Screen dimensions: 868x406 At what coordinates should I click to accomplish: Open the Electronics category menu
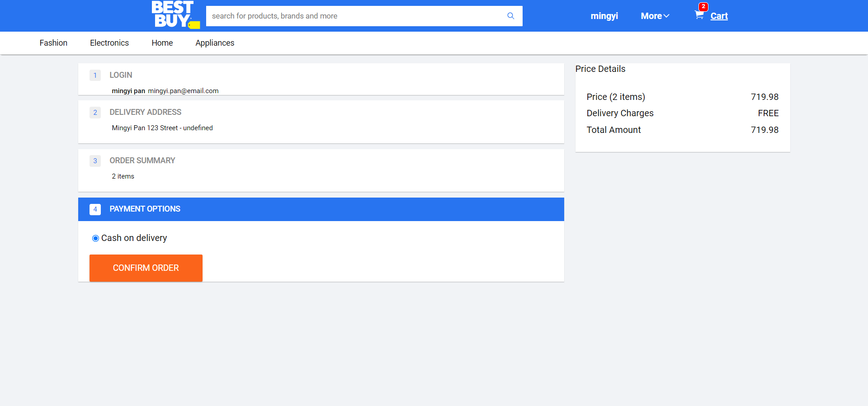pyautogui.click(x=109, y=43)
